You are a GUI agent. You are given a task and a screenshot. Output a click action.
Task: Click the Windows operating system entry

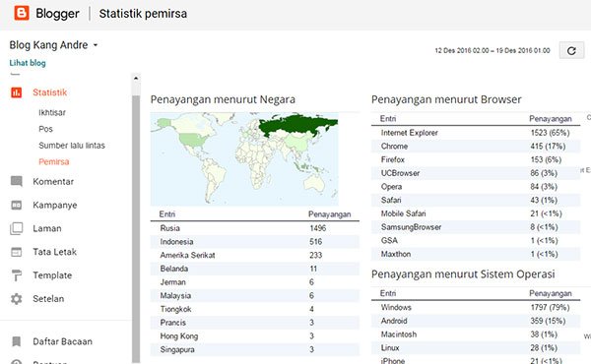(396, 307)
